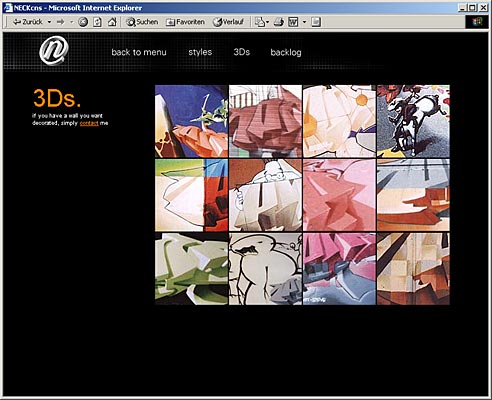
Task: Open the Favoriten panel
Action: coord(185,22)
